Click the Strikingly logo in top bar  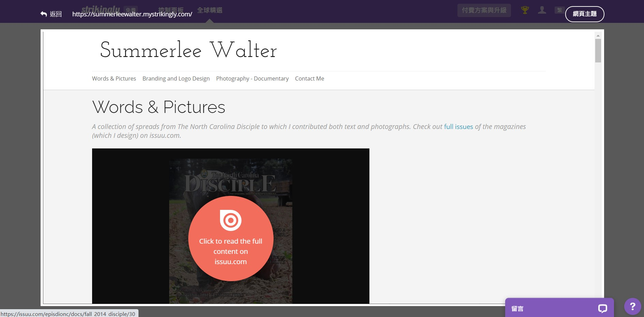click(100, 9)
